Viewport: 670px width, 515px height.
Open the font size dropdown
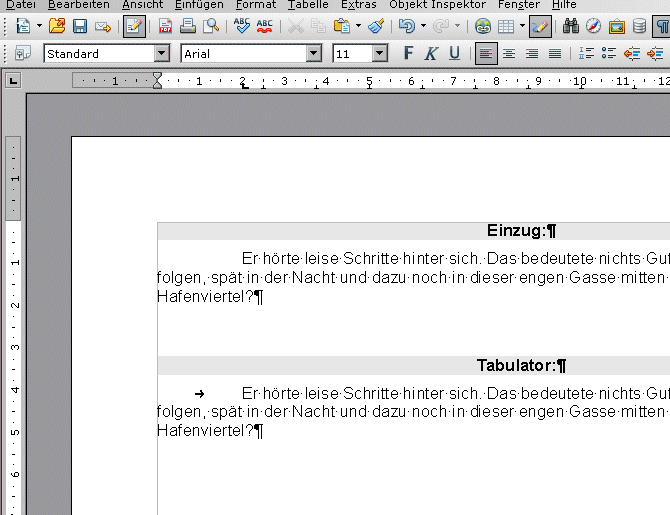click(x=379, y=54)
